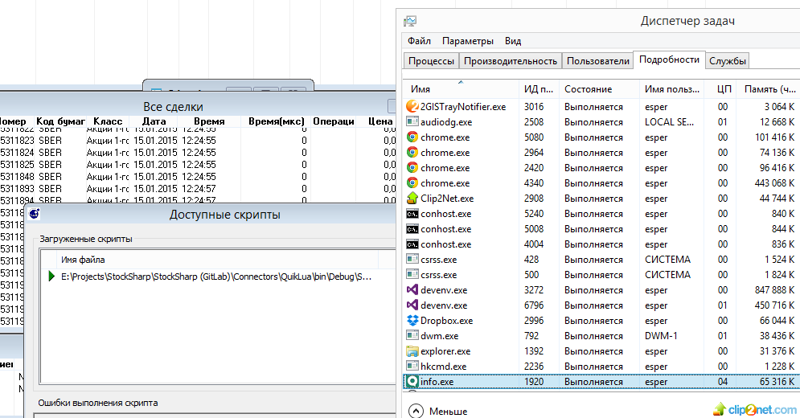Switch to the Производительность tab
The width and height of the screenshot is (800, 418).
pos(511,61)
